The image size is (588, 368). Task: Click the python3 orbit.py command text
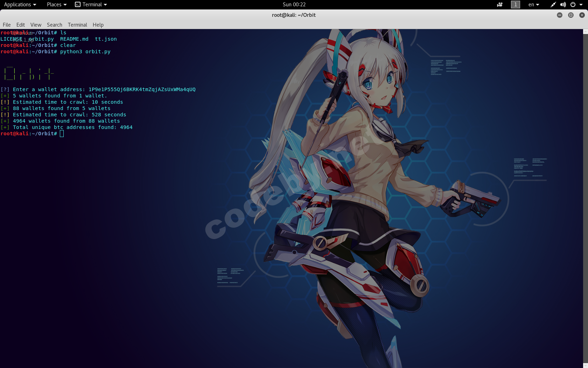(85, 52)
